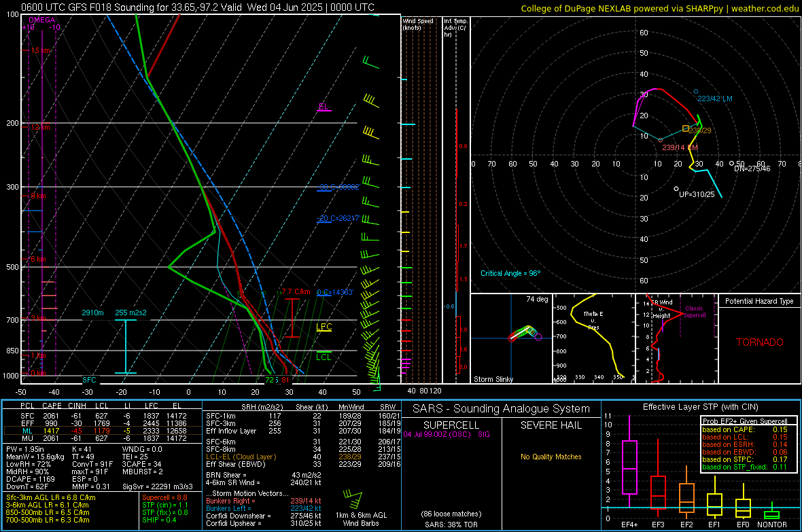Click the red TORNADO hazard text
802x532 pixels.
(760, 342)
